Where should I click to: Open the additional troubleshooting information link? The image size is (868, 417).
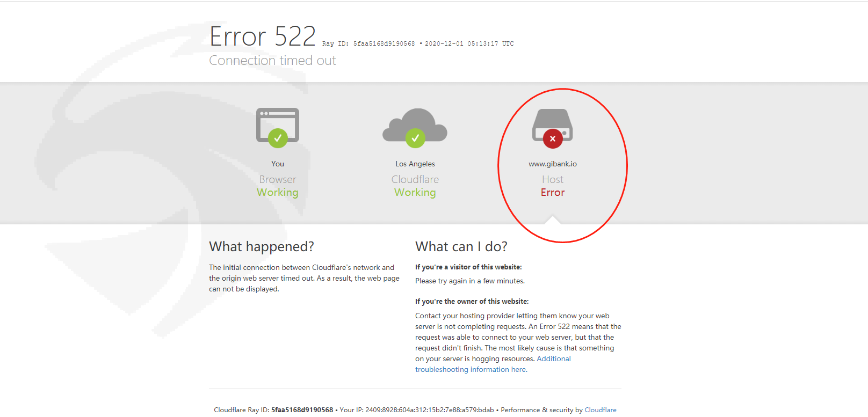coord(493,364)
